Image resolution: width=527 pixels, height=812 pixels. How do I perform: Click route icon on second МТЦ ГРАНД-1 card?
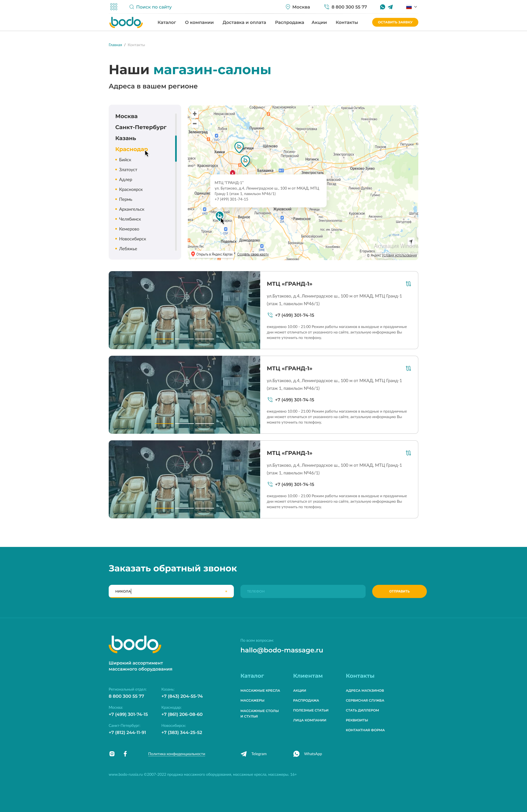point(408,368)
